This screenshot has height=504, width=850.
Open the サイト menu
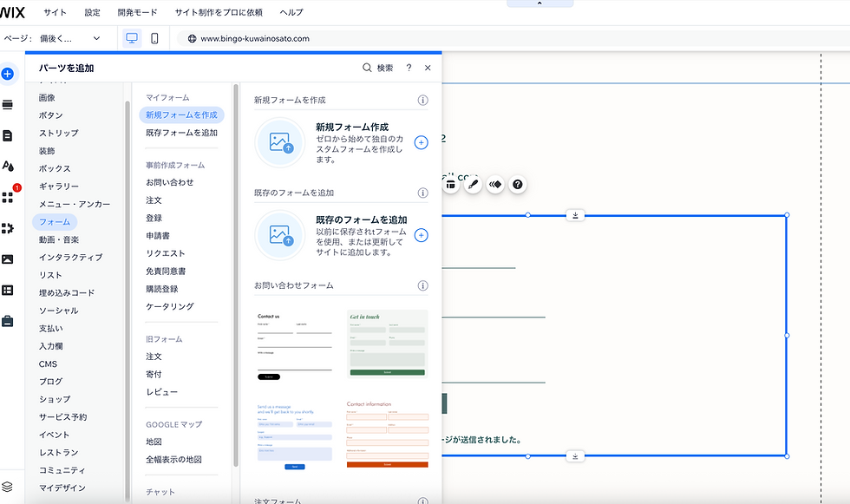point(55,12)
